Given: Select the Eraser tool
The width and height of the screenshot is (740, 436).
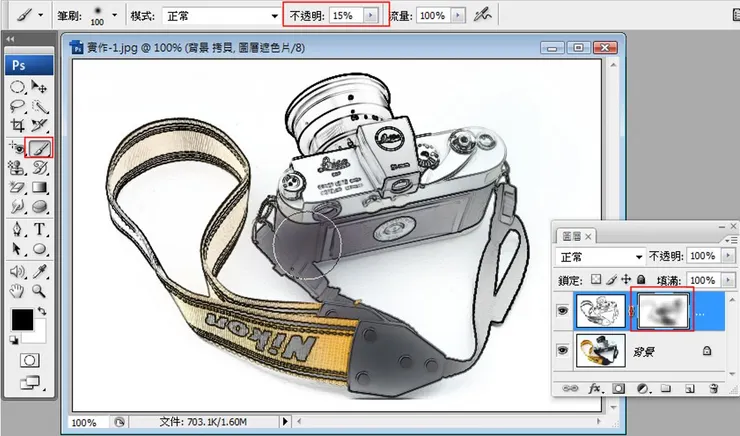Looking at the screenshot, I should tap(17, 187).
